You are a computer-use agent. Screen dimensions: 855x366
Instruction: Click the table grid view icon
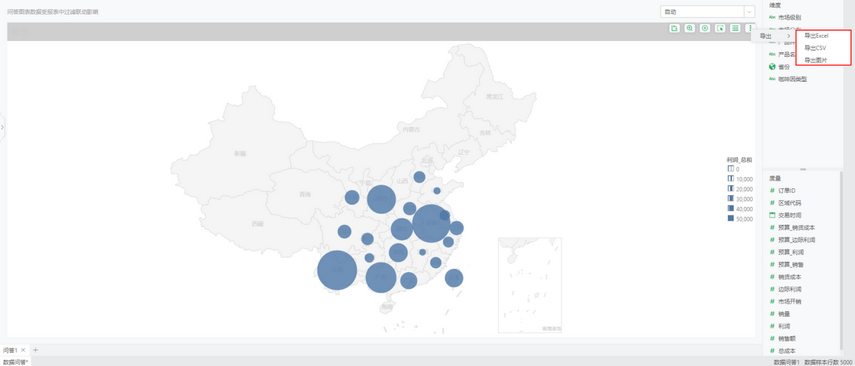[736, 28]
